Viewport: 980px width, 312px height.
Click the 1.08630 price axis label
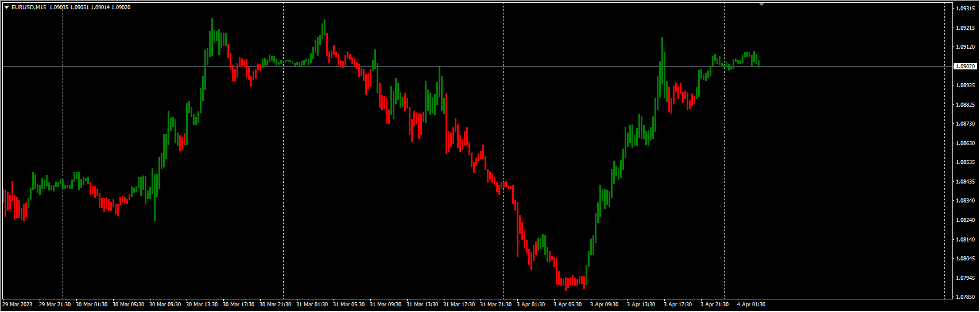[964, 143]
